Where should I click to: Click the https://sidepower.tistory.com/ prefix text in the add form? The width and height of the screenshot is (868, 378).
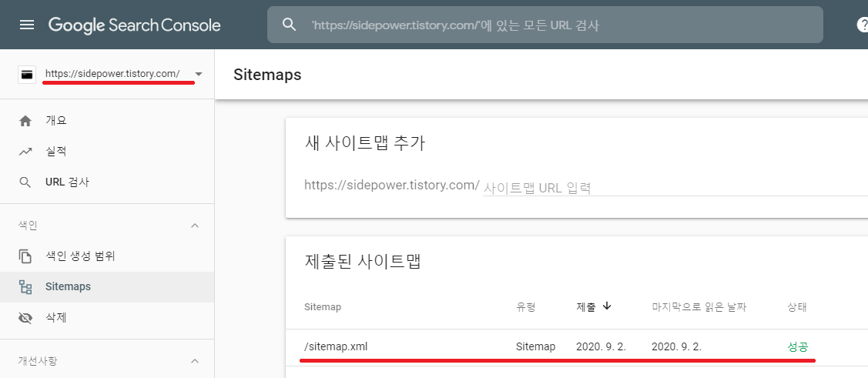click(x=392, y=185)
